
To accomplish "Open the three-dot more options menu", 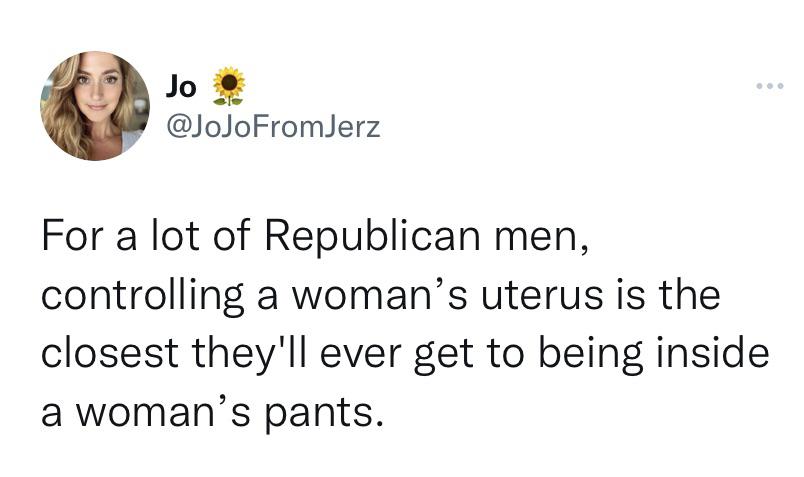I will pos(770,86).
